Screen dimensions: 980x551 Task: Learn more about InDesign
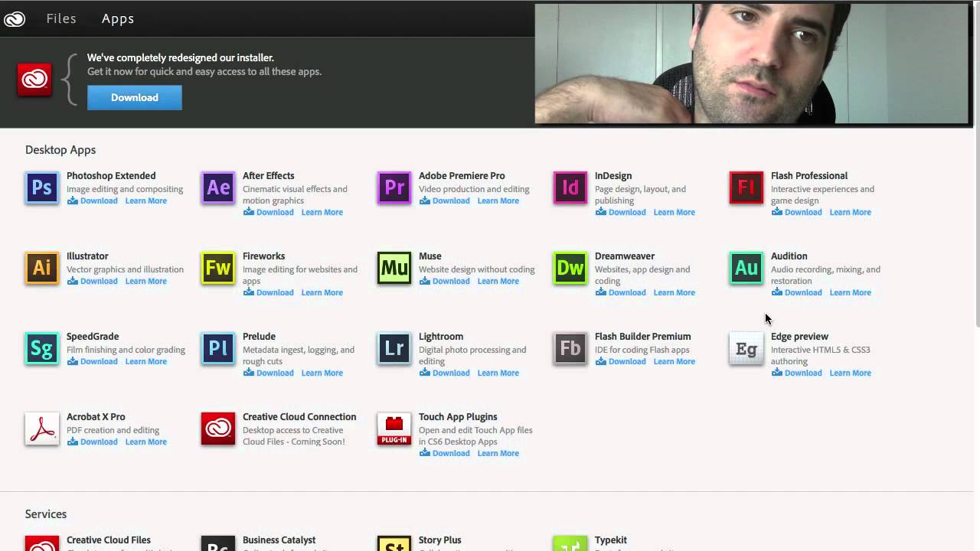[675, 212]
